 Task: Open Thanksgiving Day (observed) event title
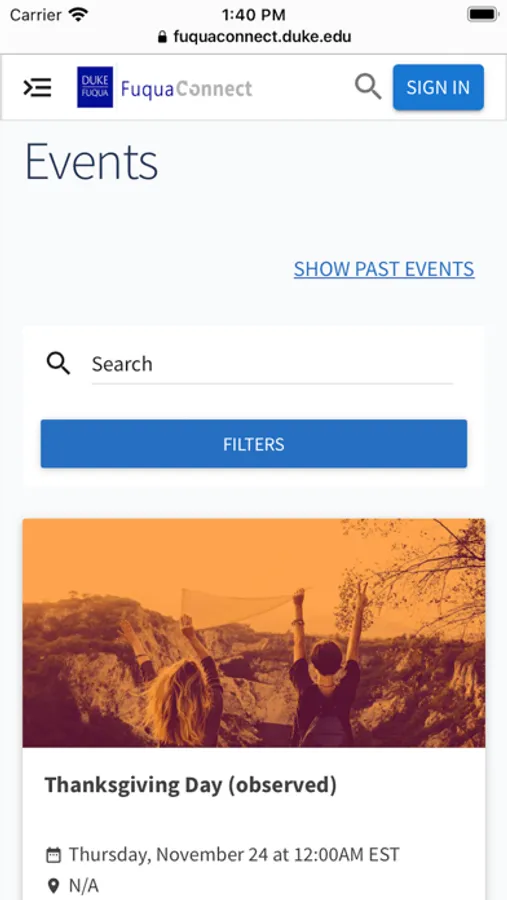coord(191,785)
